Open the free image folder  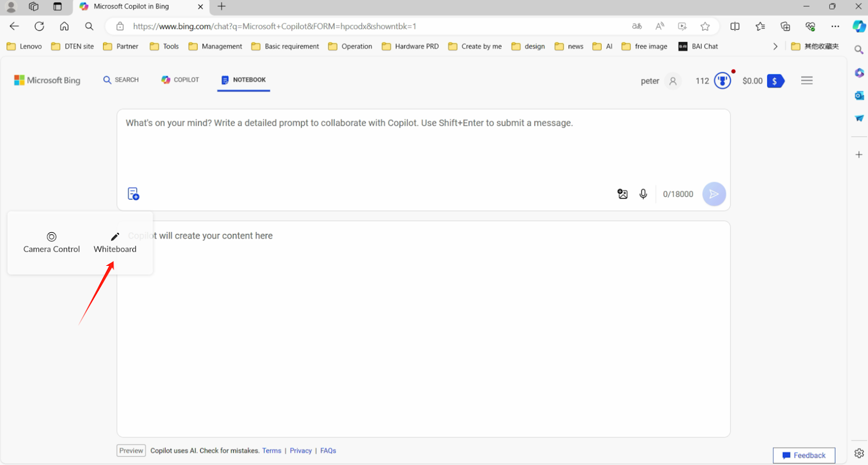pyautogui.click(x=644, y=46)
